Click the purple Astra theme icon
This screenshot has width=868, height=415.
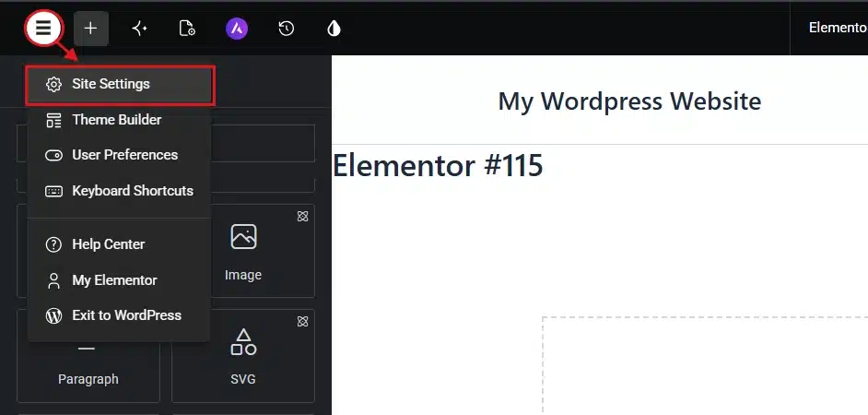point(237,28)
